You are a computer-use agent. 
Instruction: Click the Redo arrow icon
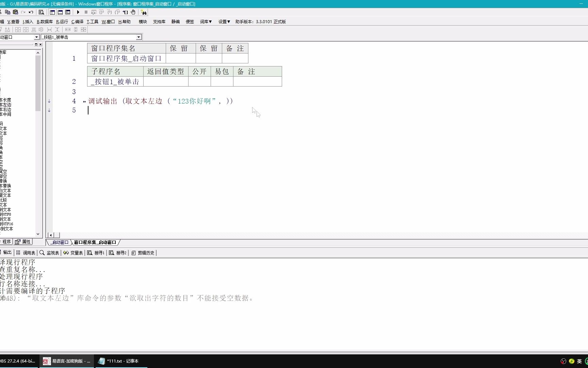[23, 12]
